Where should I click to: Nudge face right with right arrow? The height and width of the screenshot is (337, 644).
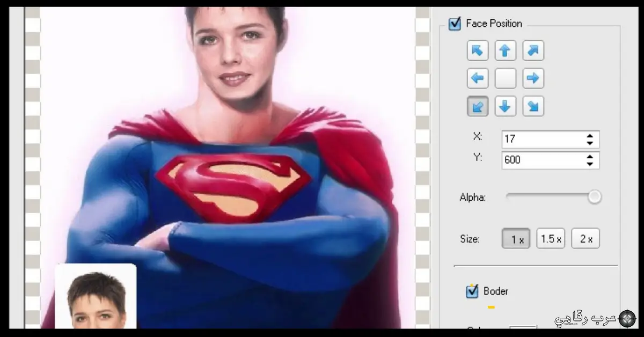click(533, 78)
